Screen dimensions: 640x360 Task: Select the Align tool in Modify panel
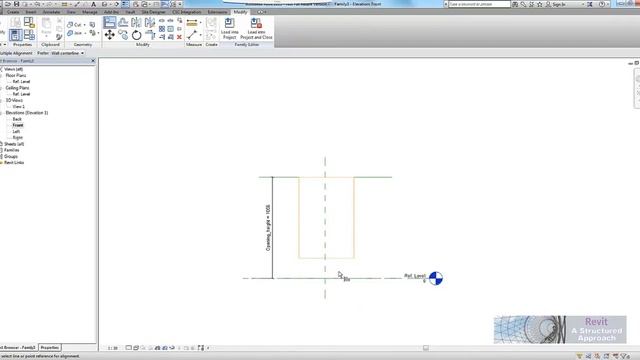[109, 22]
